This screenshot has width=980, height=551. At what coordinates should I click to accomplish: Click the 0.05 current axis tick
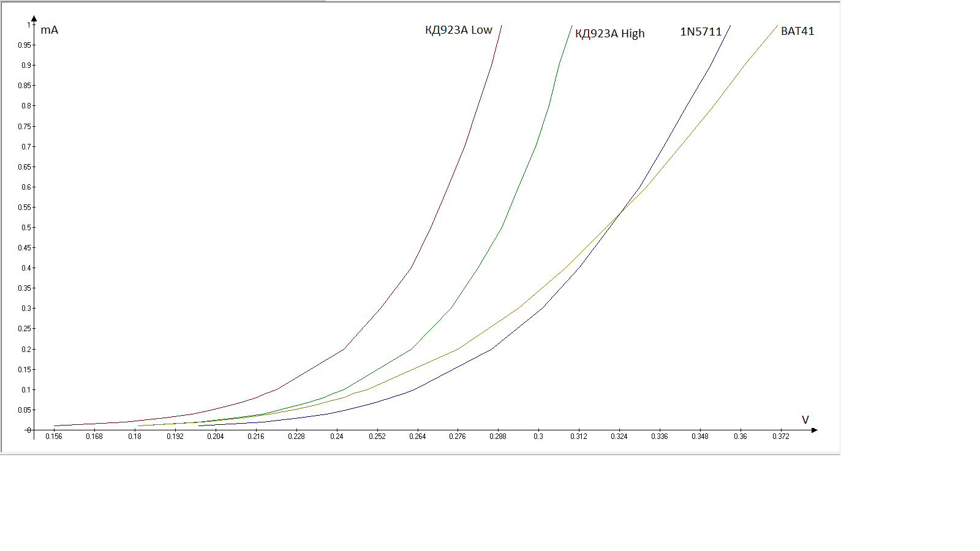coord(24,410)
